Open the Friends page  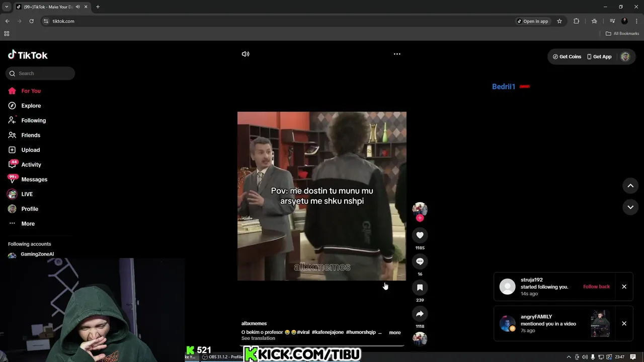pos(31,135)
